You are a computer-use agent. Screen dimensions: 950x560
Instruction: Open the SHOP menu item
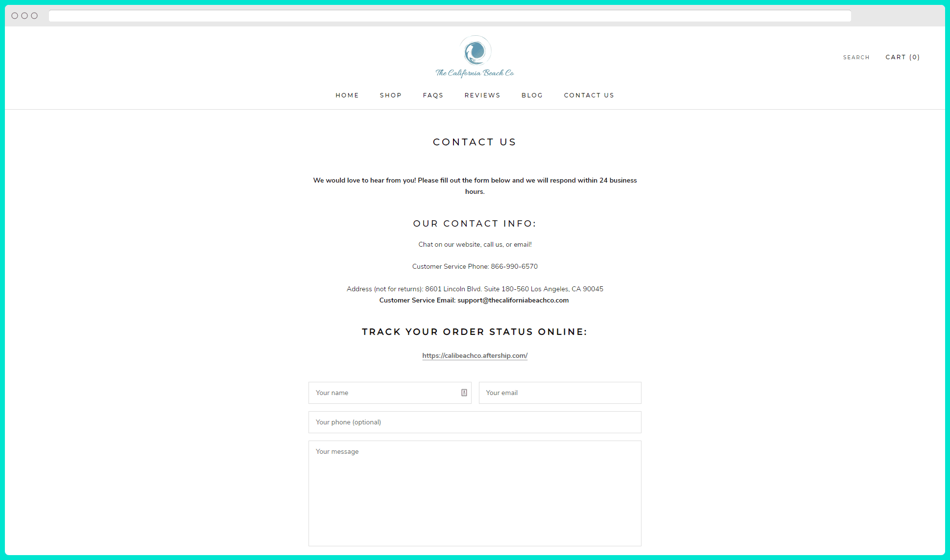pos(391,94)
